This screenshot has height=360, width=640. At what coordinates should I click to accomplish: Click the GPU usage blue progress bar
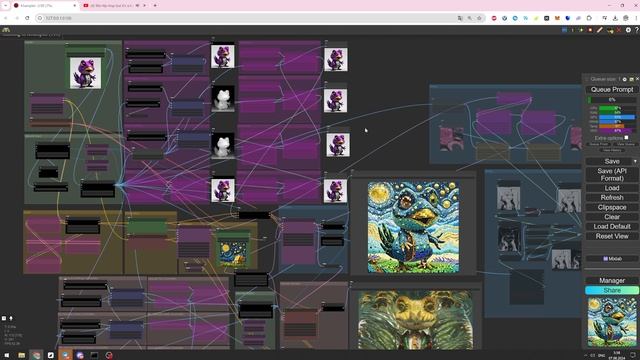point(617,117)
